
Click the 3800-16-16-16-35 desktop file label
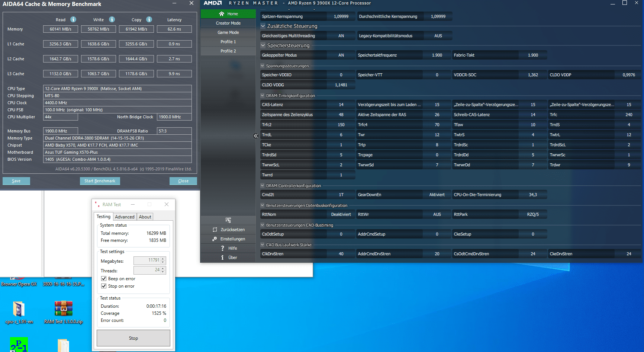click(x=64, y=284)
